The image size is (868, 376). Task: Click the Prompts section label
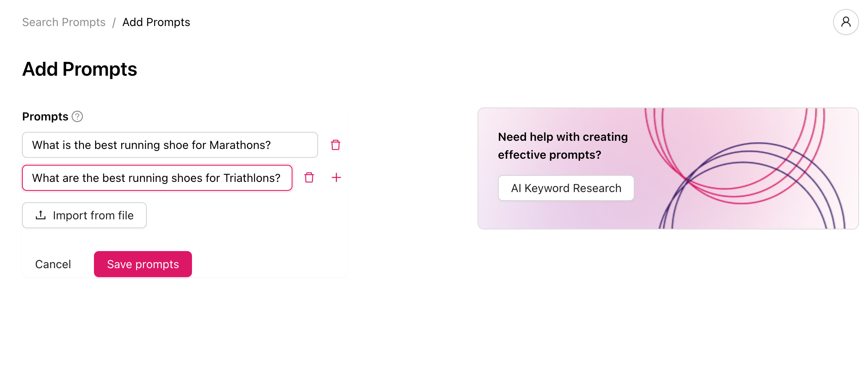pos(45,117)
